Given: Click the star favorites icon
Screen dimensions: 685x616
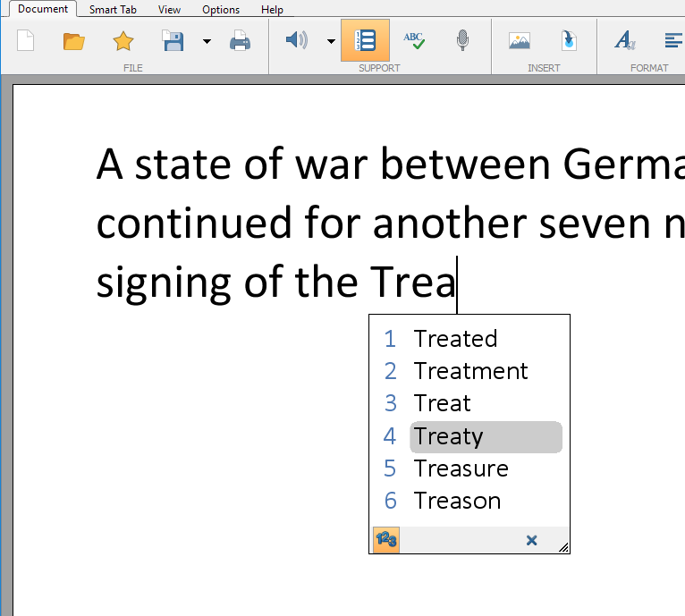Looking at the screenshot, I should [x=123, y=40].
